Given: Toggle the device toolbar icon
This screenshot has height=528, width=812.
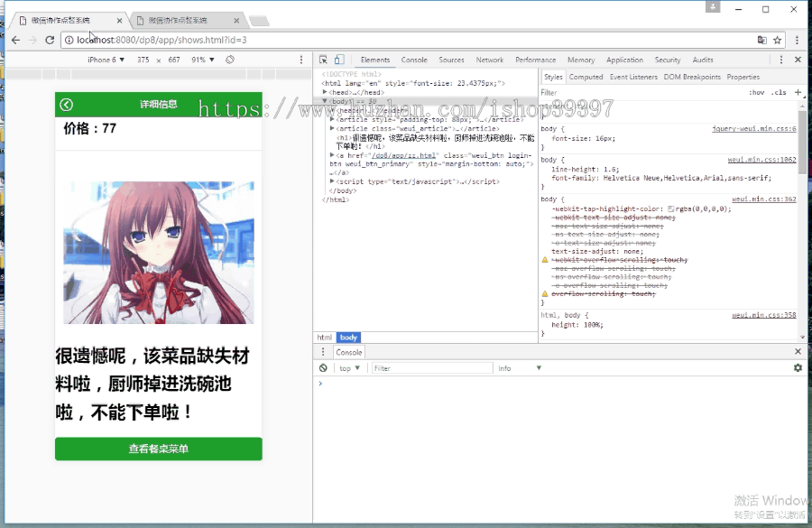Looking at the screenshot, I should click(x=339, y=60).
